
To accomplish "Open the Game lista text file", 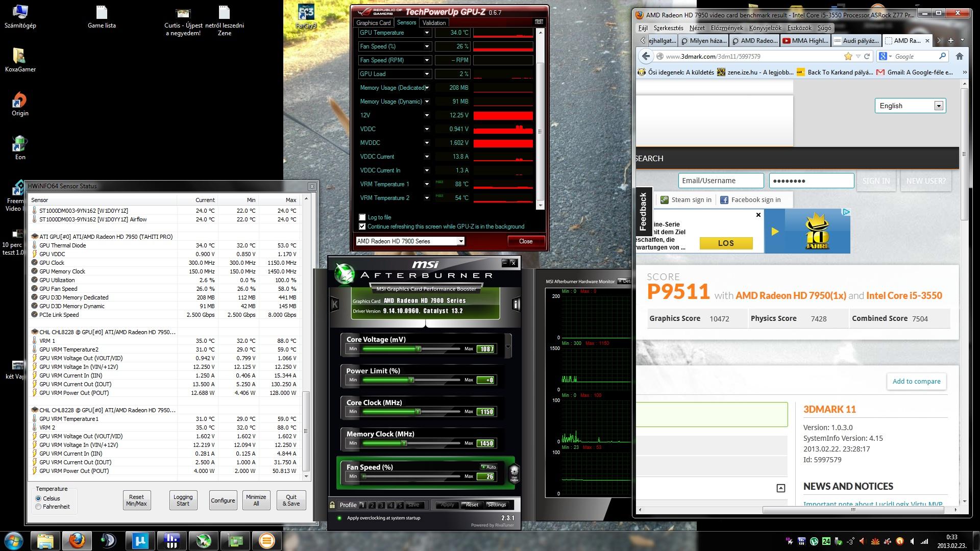I will coord(102,16).
